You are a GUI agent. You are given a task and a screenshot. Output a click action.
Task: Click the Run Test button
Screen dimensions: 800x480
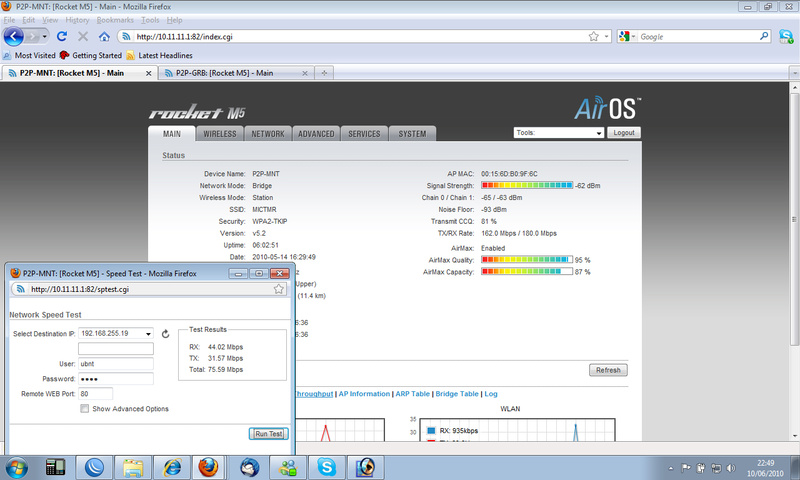[x=268, y=434]
